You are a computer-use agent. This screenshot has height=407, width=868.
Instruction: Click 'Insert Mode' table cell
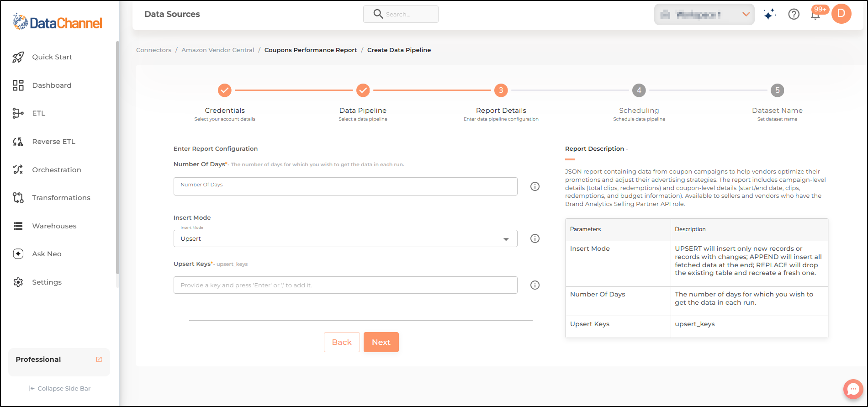click(618, 264)
